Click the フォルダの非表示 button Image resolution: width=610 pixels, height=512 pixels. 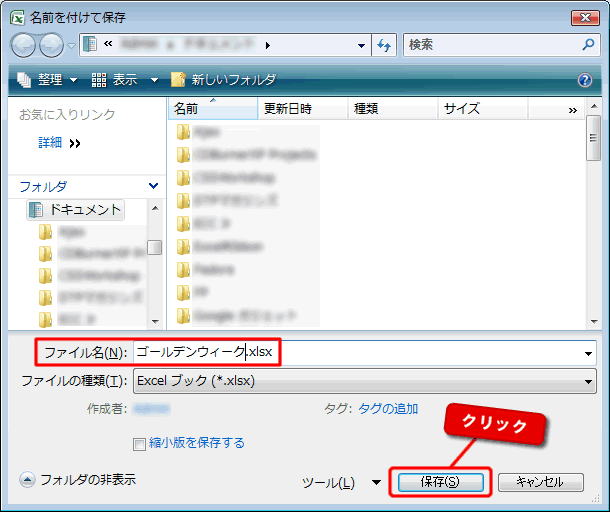pyautogui.click(x=77, y=480)
